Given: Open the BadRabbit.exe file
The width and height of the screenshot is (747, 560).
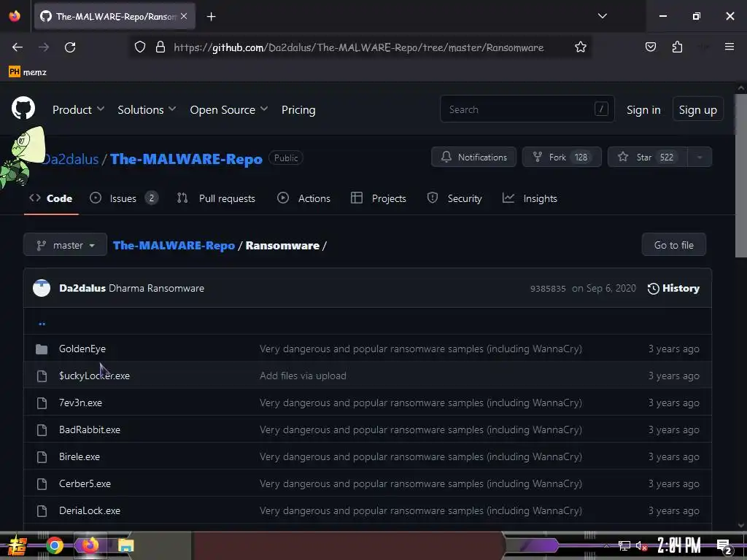Looking at the screenshot, I should pyautogui.click(x=90, y=429).
